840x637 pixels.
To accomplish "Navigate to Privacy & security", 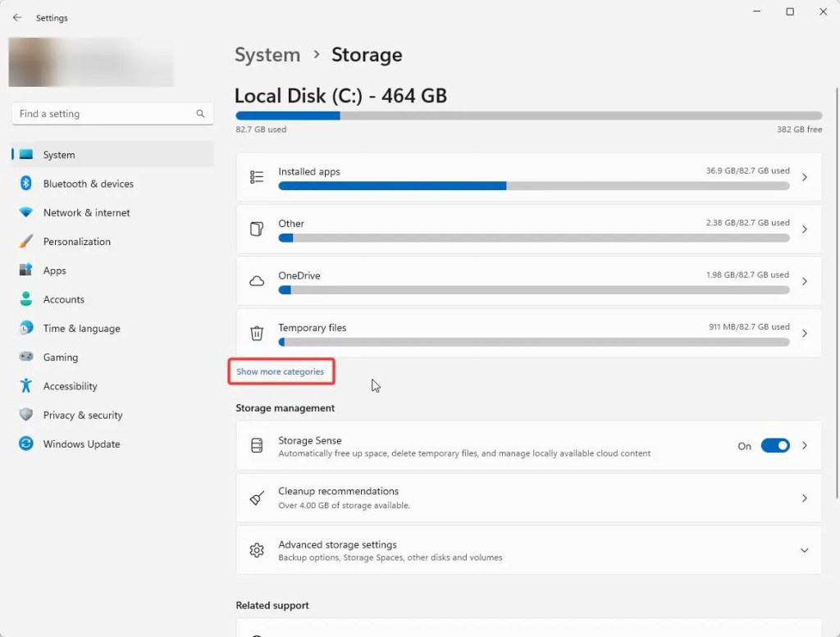I will click(112, 414).
